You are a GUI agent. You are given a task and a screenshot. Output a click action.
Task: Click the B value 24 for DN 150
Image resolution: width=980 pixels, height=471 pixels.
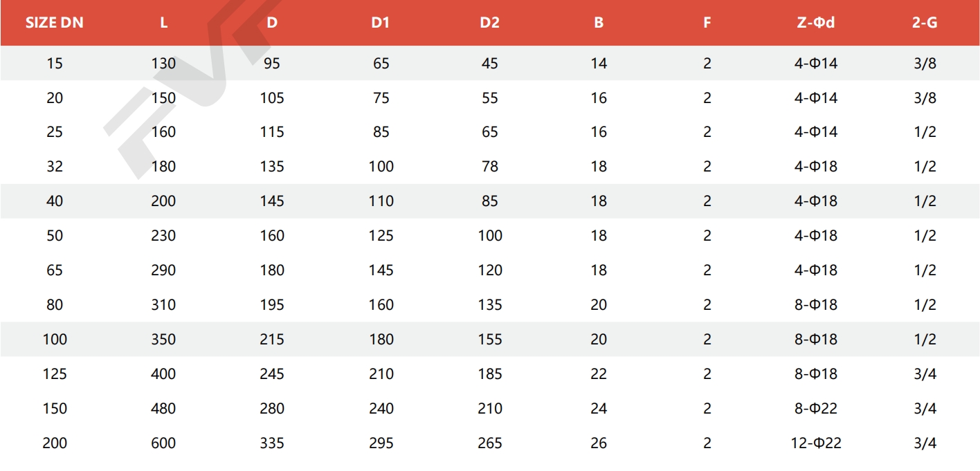(599, 409)
